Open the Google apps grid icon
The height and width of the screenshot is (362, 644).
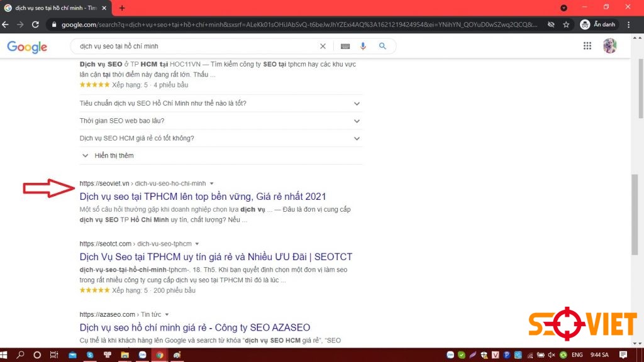pos(587,45)
